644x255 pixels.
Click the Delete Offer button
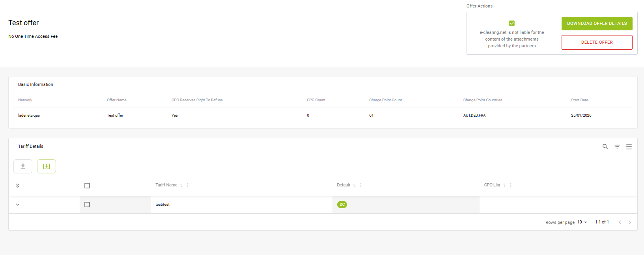(x=597, y=43)
